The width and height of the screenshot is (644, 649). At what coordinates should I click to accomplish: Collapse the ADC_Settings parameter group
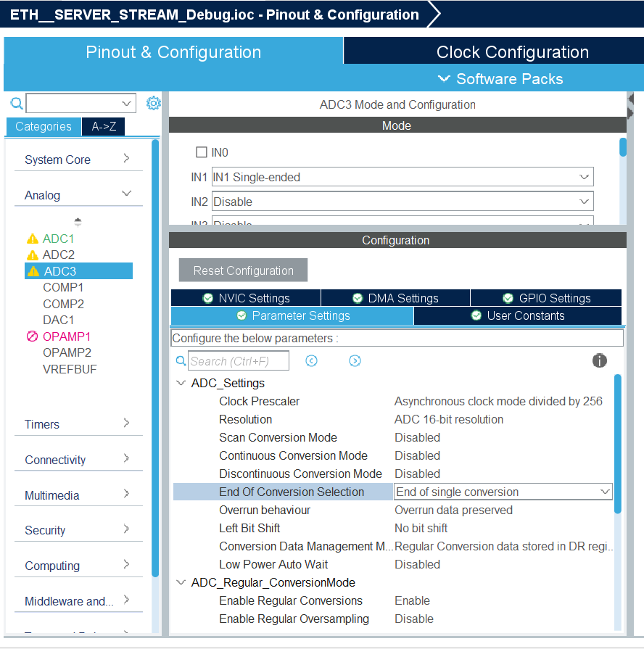coord(181,383)
